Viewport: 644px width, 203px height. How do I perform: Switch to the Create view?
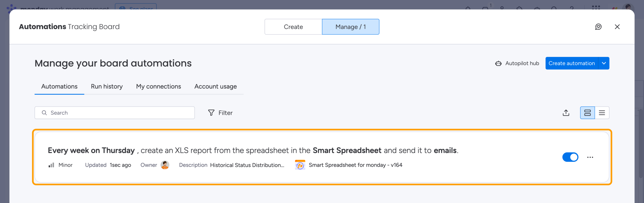pyautogui.click(x=293, y=27)
